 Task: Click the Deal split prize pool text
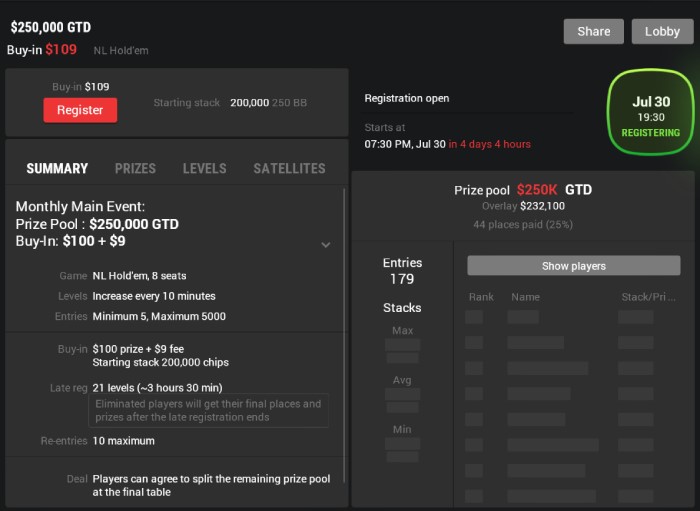(x=211, y=486)
